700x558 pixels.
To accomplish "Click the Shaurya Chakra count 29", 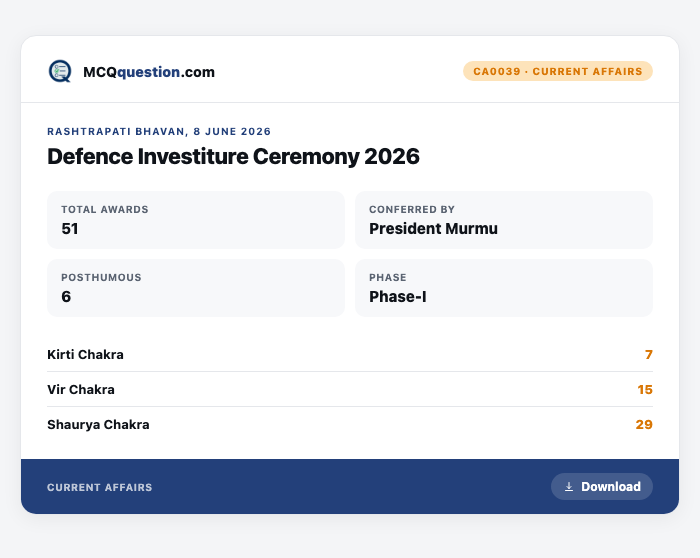I will [644, 425].
